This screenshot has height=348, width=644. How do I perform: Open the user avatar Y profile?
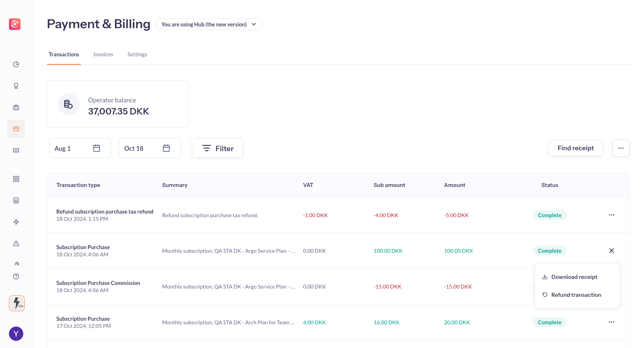[x=16, y=334]
